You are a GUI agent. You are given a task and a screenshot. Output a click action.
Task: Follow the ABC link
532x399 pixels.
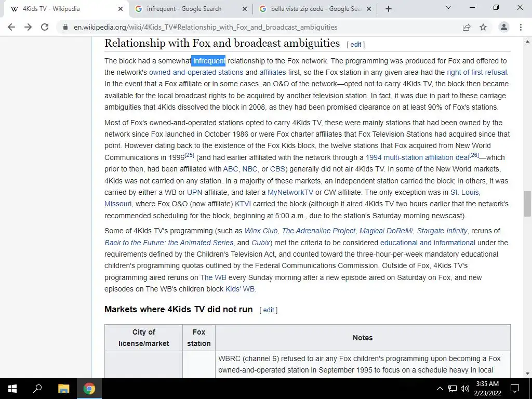[230, 169]
